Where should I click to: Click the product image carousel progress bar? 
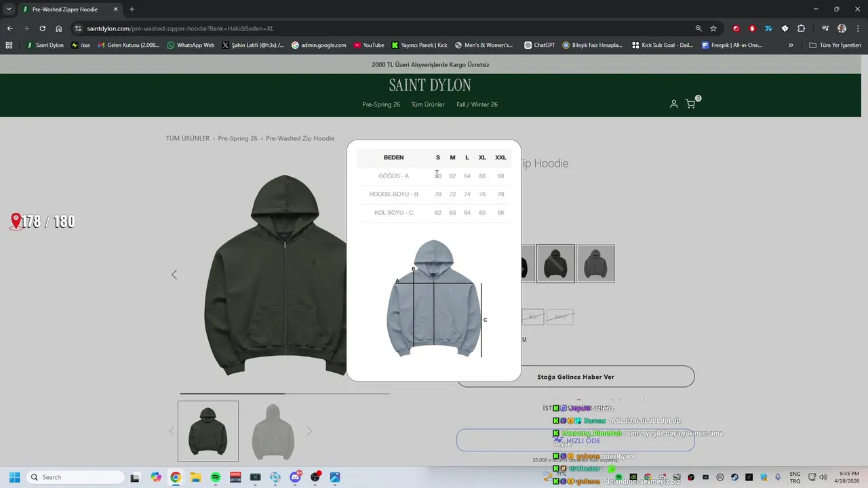pos(285,393)
